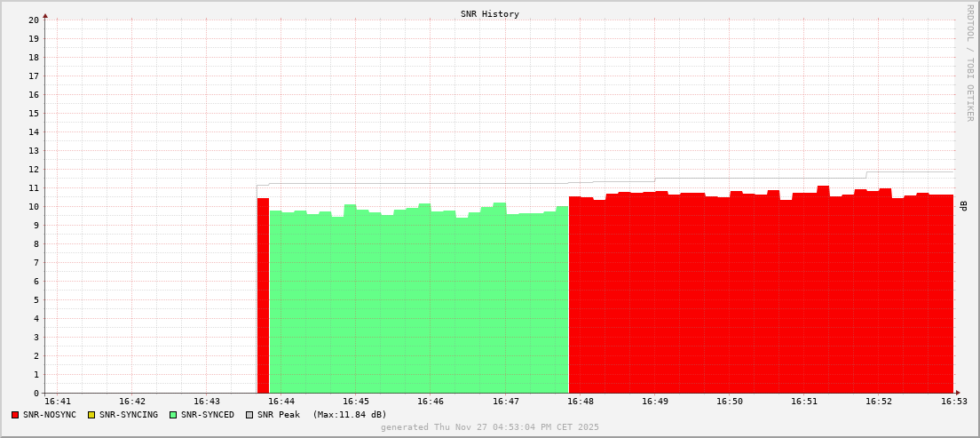
Task: Click the SNR-NOSYNC legend label
Action: click(50, 415)
